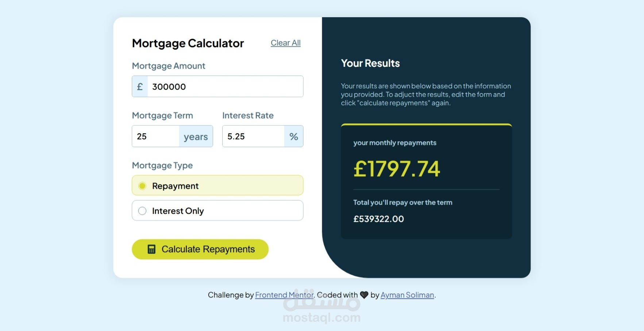The width and height of the screenshot is (644, 331).
Task: Click the heart icon in the footer
Action: coord(364,295)
